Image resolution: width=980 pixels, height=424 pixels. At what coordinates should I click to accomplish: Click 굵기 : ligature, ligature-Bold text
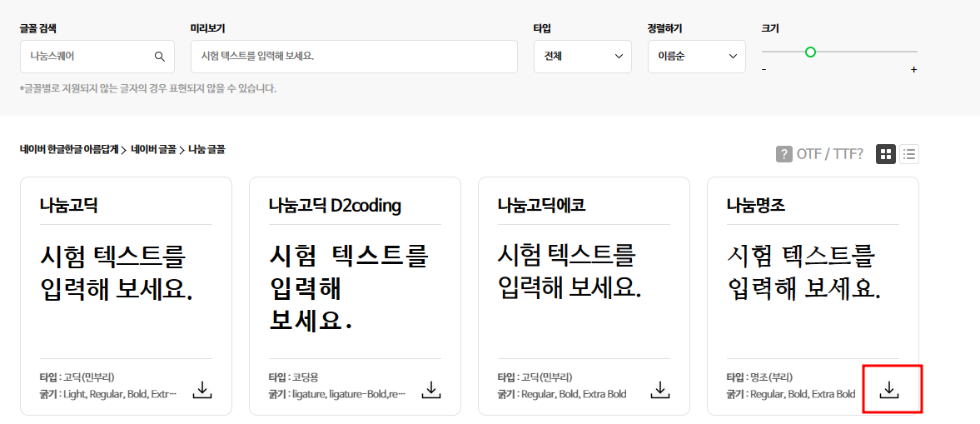pyautogui.click(x=337, y=394)
